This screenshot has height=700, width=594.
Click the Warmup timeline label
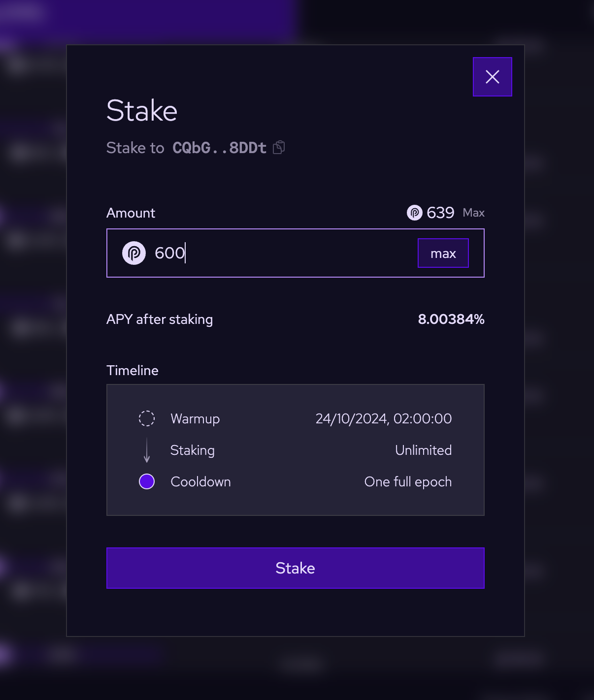195,418
